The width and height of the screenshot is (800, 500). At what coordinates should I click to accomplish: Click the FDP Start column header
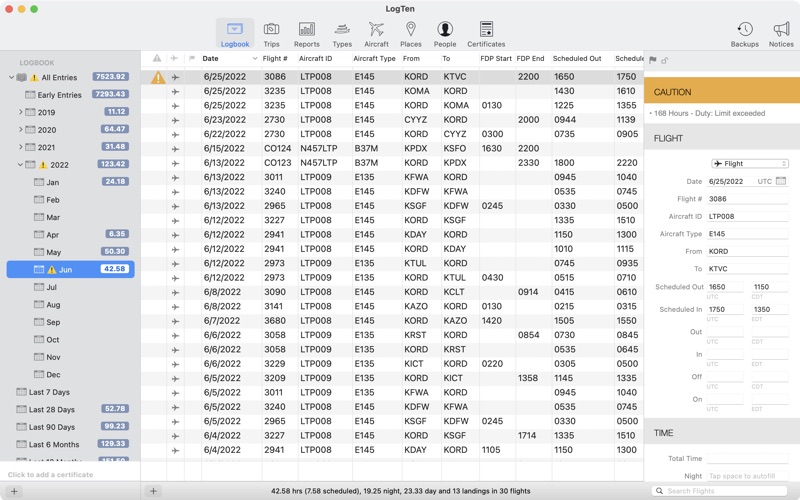click(496, 58)
